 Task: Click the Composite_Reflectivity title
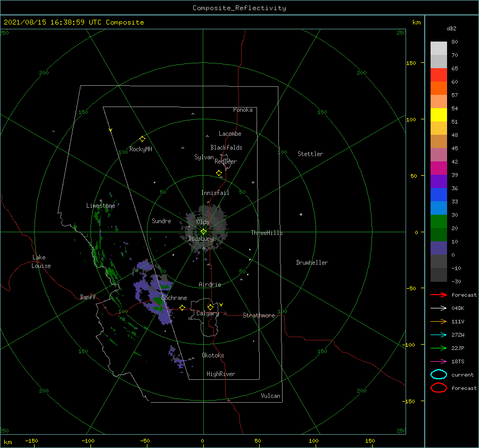(x=240, y=8)
